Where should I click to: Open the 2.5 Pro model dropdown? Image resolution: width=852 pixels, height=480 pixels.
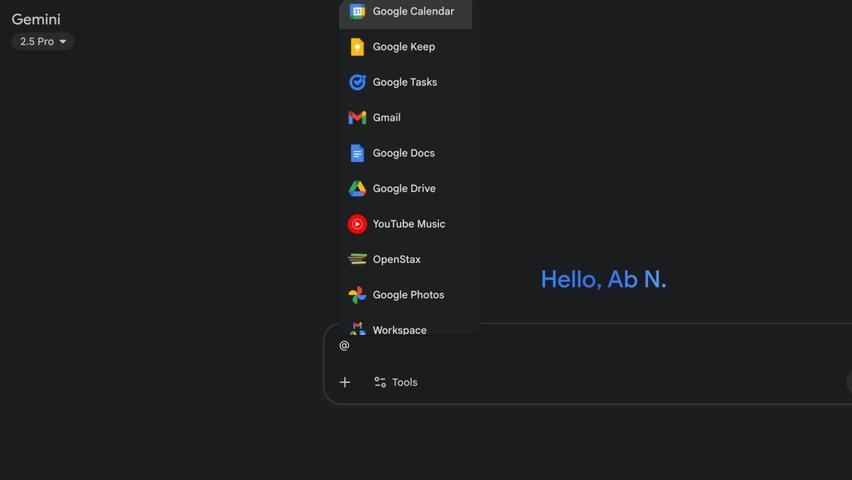click(x=43, y=42)
